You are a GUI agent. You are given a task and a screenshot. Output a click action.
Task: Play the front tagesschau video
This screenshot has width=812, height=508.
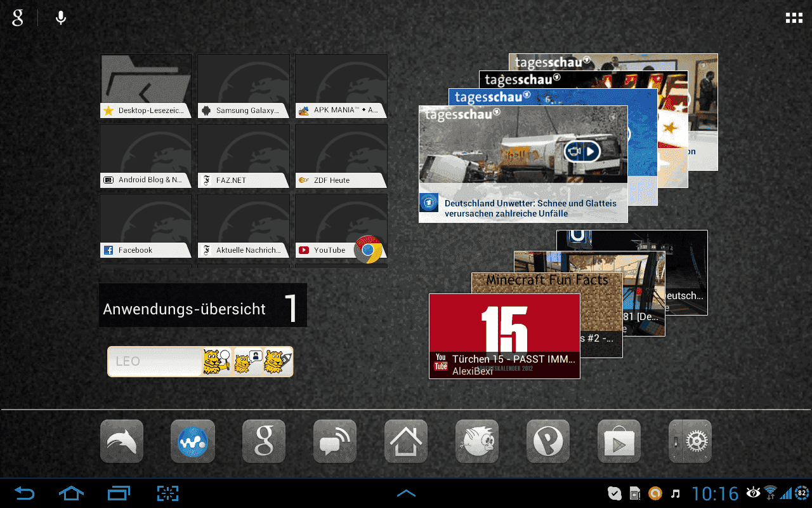(582, 151)
